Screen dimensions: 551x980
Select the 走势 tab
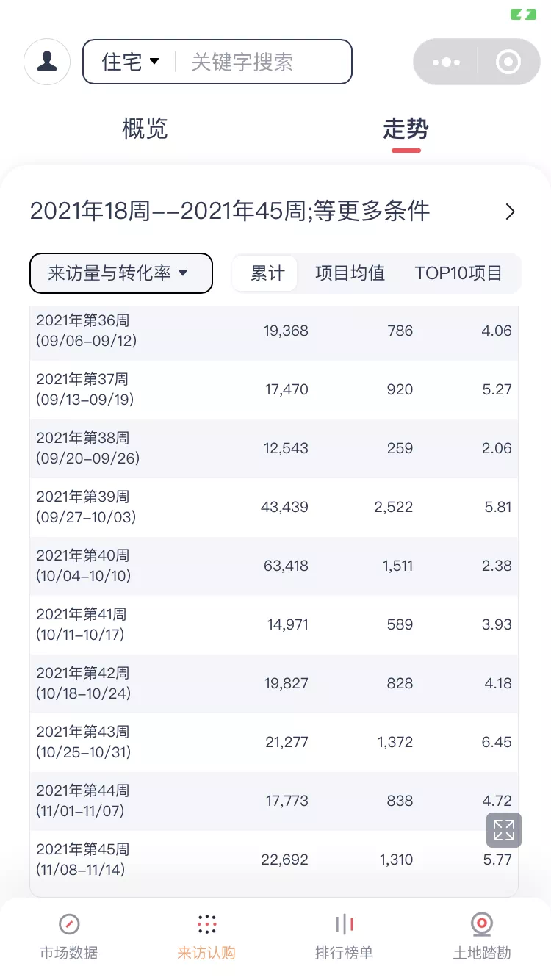(406, 129)
